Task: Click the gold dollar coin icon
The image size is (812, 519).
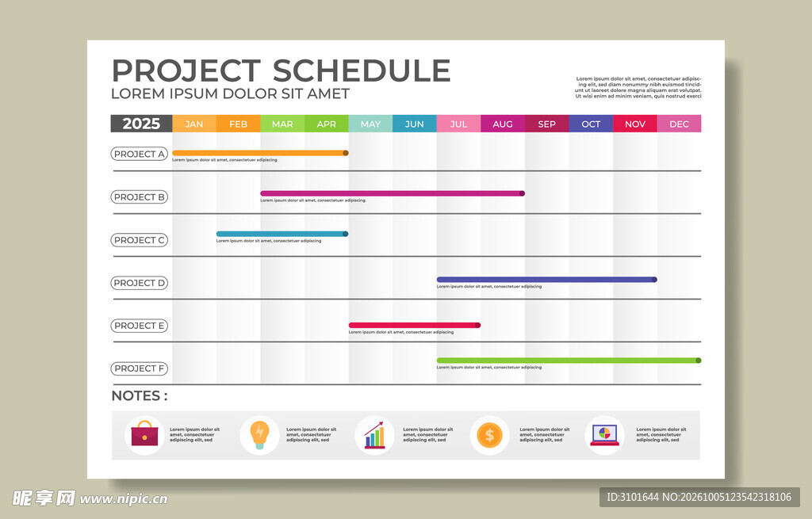Action: pos(489,435)
